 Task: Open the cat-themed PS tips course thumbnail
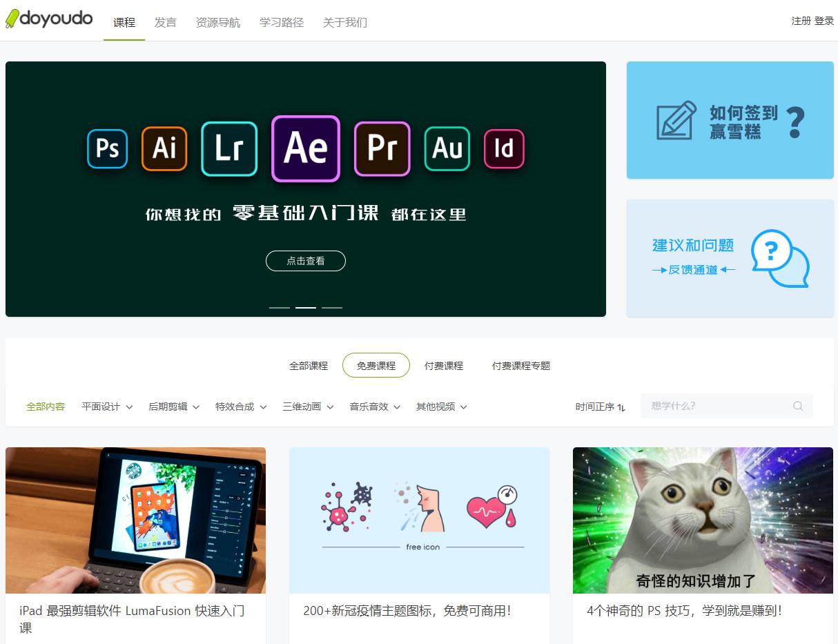pyautogui.click(x=703, y=520)
